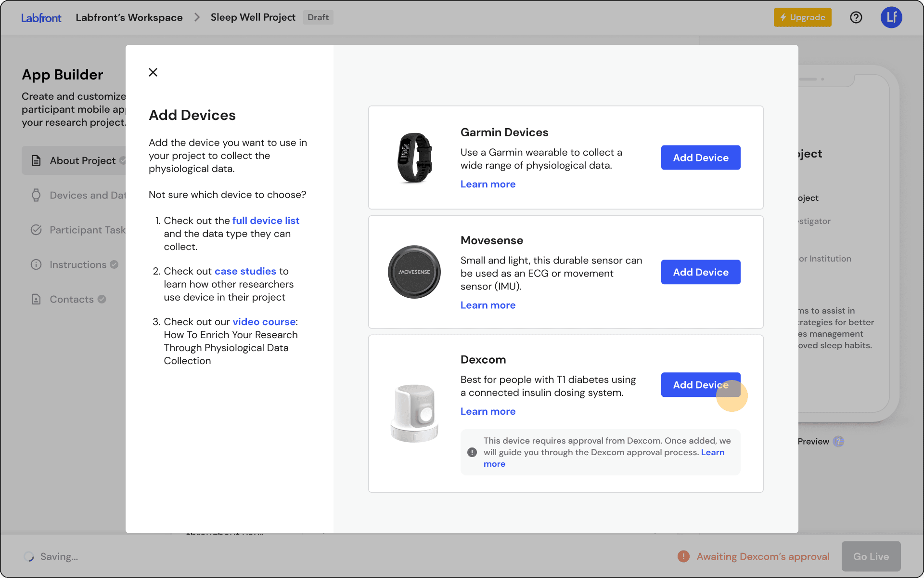
Task: Click the Preview help icon
Action: click(x=838, y=441)
